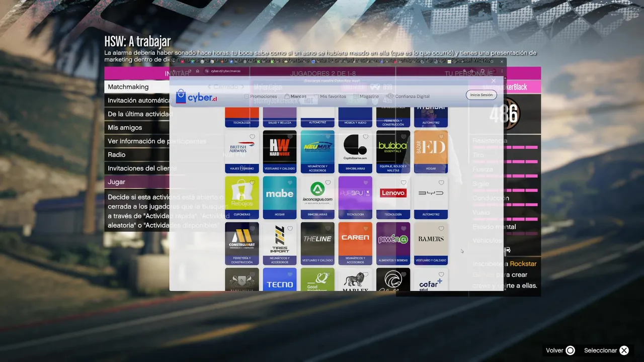This screenshot has height=362, width=644.
Task: Click the heart on the cofar salud card
Action: click(441, 275)
